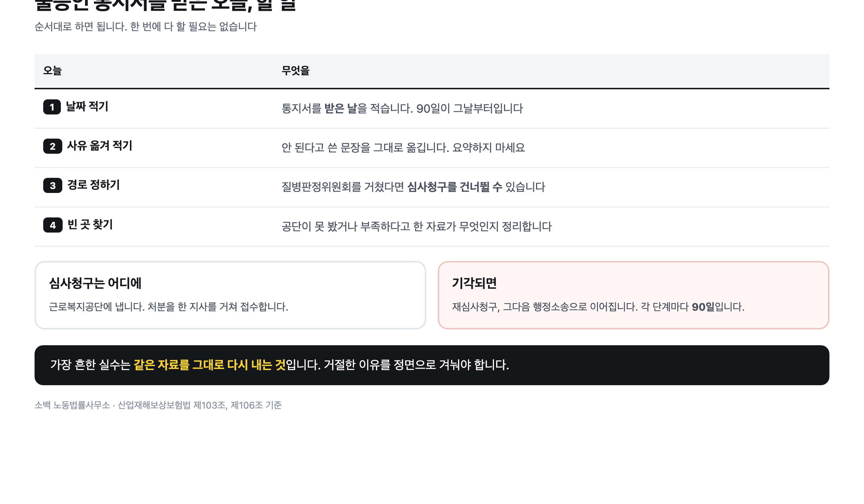
Task: Click the '오늘' column header
Action: tap(53, 71)
